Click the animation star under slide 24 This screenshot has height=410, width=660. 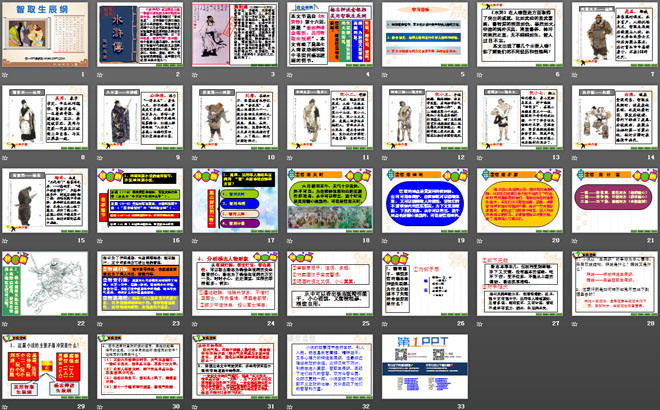point(195,324)
